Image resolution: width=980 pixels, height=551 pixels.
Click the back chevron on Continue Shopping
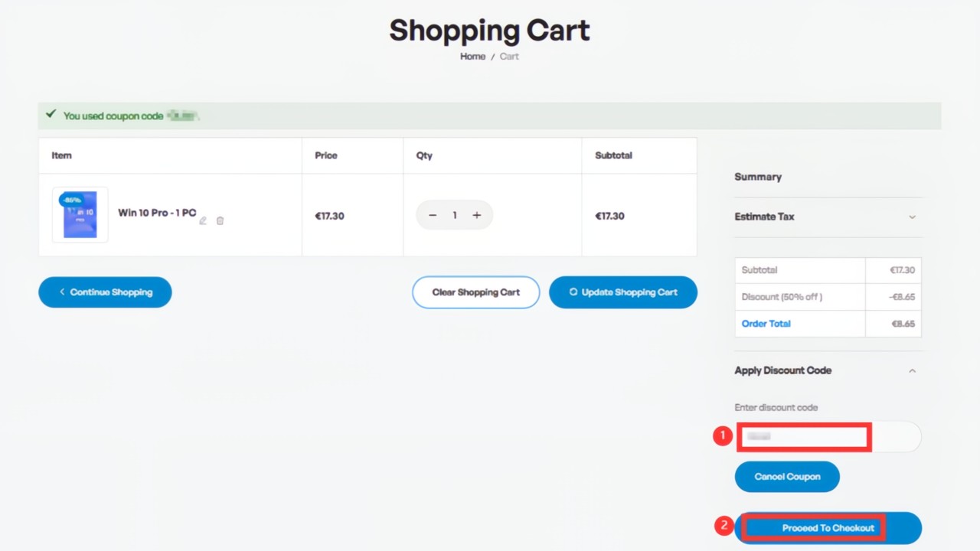click(x=62, y=292)
